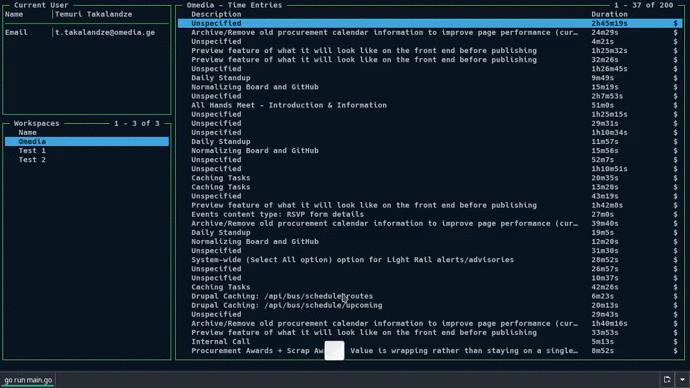Click the billable $ on the Procurement Awards row
The image size is (690, 388).
pos(675,351)
